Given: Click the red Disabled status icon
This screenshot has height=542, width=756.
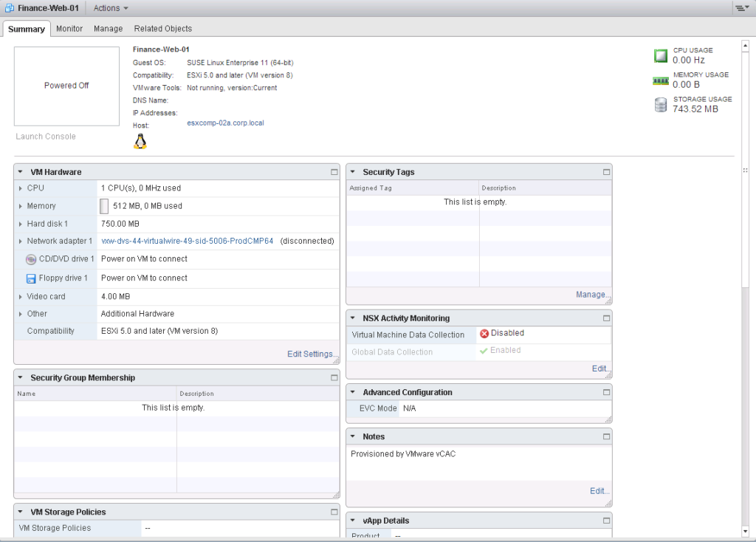Looking at the screenshot, I should coord(484,334).
